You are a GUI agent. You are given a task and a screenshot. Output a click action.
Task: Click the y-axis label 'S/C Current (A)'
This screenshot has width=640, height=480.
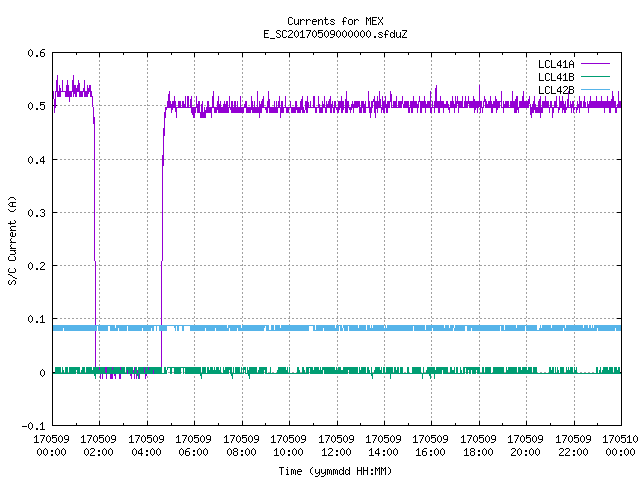coord(13,241)
